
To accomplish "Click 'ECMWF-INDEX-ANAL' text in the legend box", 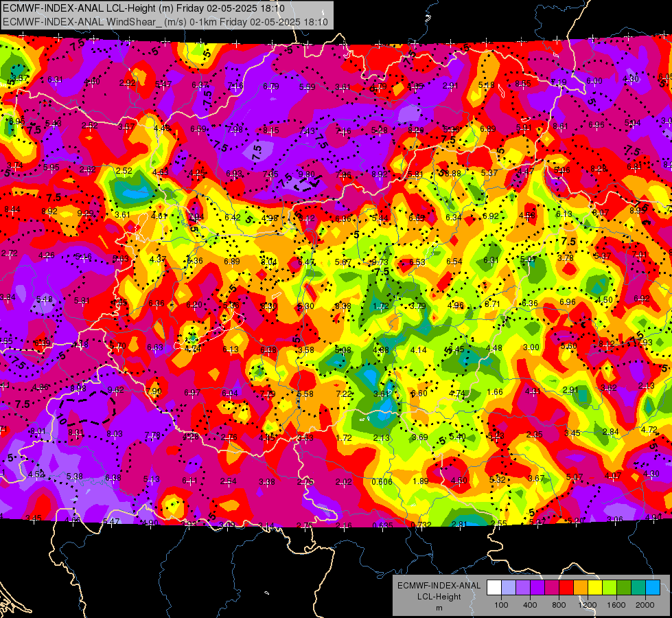I will (439, 586).
